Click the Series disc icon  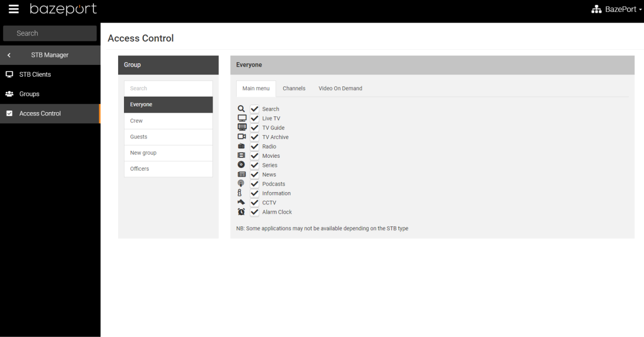click(241, 165)
